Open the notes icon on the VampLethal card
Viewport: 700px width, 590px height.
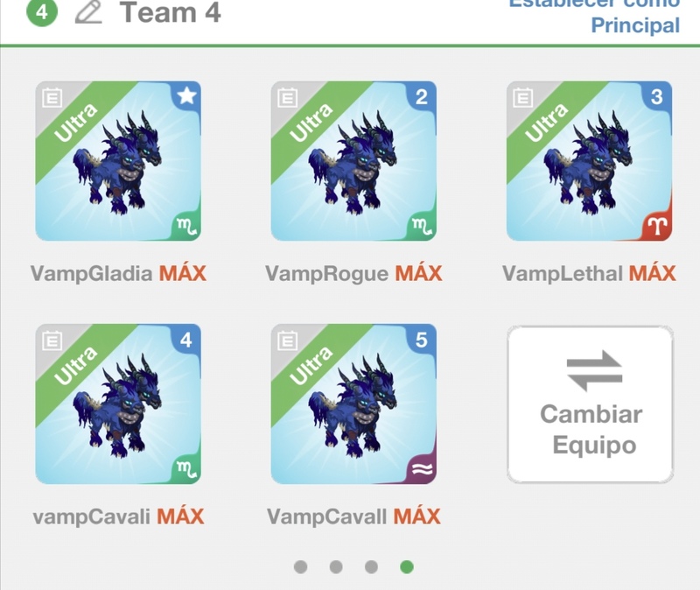pos(522,98)
